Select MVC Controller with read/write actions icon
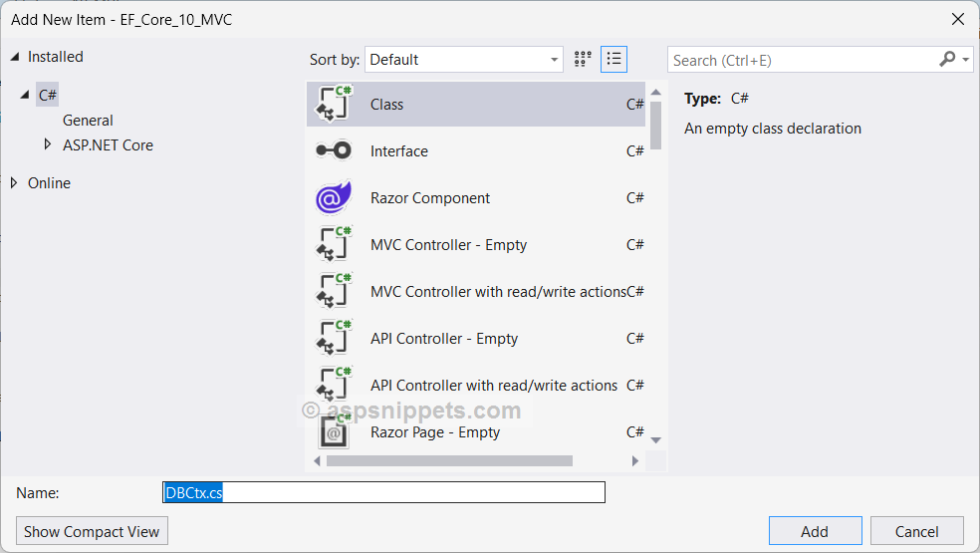 (x=334, y=291)
